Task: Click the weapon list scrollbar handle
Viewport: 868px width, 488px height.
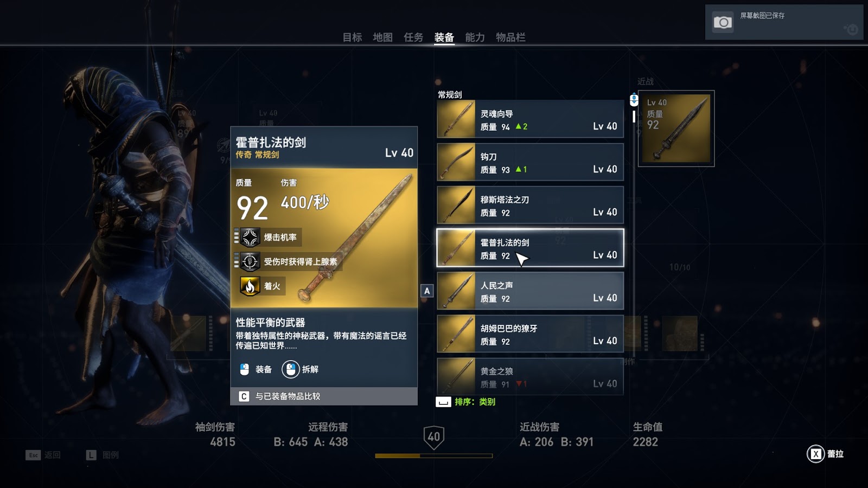Action: pyautogui.click(x=634, y=117)
